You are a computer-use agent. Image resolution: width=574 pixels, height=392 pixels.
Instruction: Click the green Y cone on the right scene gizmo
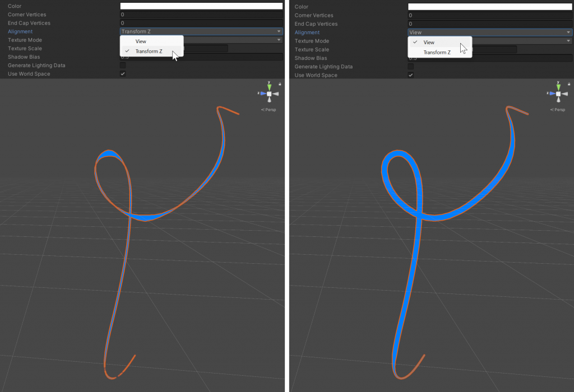[x=558, y=86]
